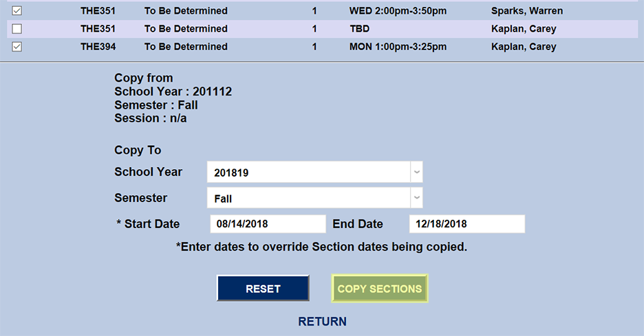644x336 pixels.
Task: Uncheck the THE394 section checkbox
Action: tap(17, 47)
